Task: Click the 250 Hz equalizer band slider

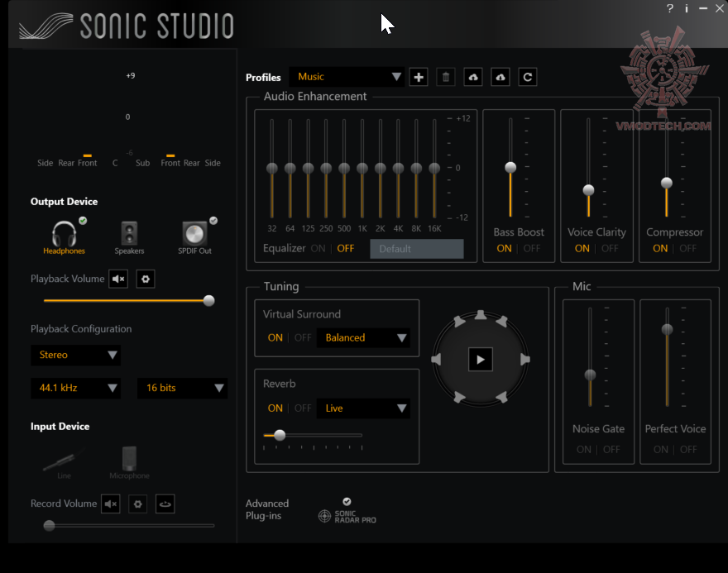Action: coord(326,168)
